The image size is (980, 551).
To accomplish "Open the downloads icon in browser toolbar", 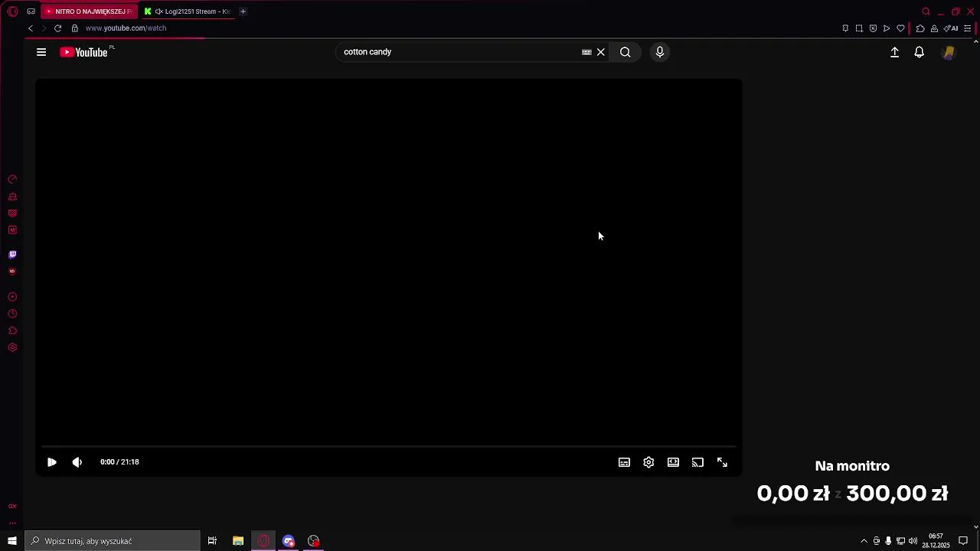I will pyautogui.click(x=934, y=28).
